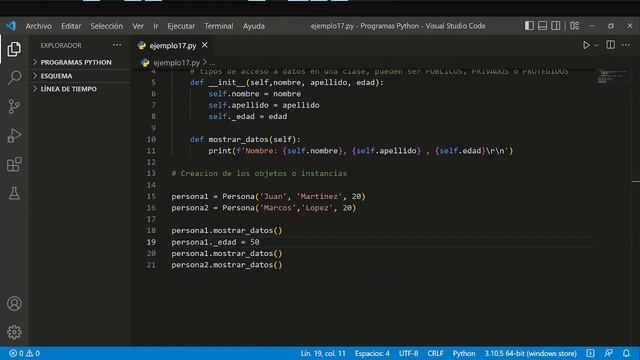640x360 pixels.
Task: Toggle secondary side bar layout icon
Action: point(556,26)
